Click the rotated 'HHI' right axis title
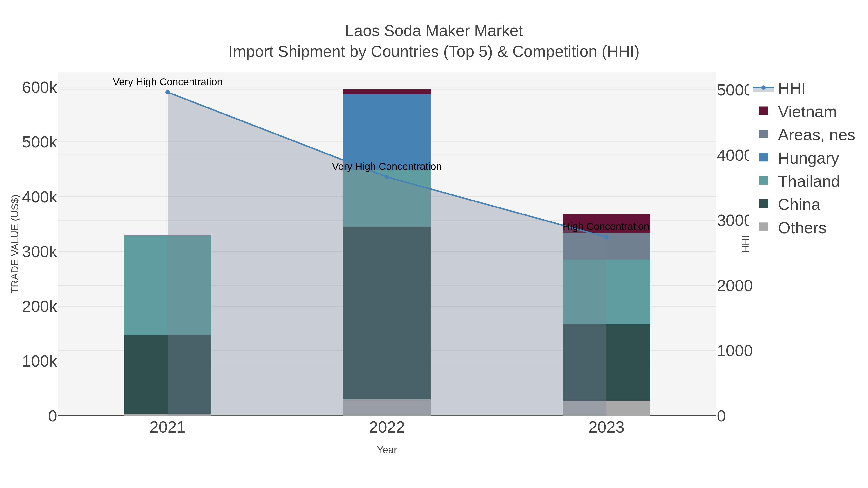Viewport: 868px width, 488px height. 745,244
